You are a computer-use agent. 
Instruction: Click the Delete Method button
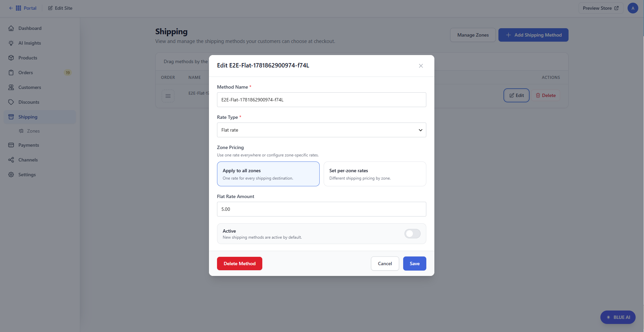point(239,264)
